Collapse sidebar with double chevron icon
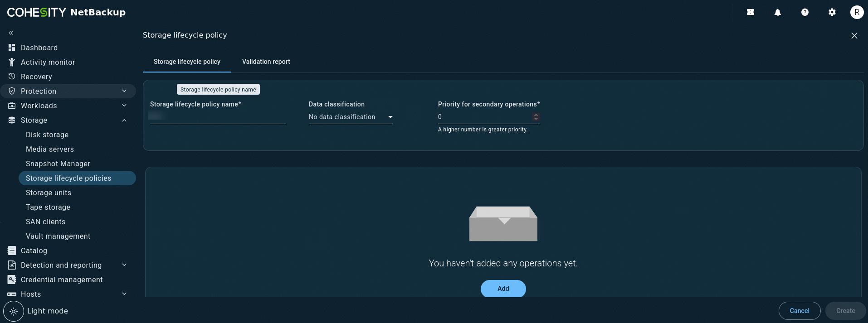This screenshot has height=323, width=868. (11, 33)
